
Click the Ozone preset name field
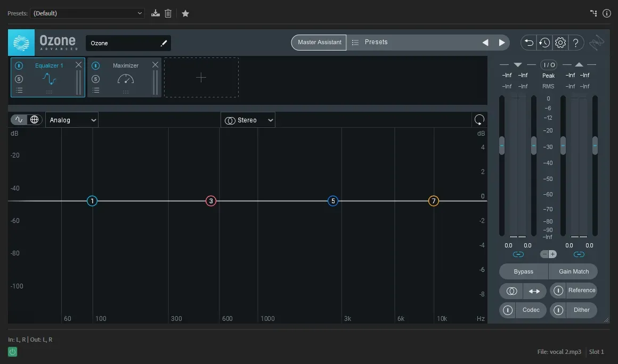pos(128,43)
